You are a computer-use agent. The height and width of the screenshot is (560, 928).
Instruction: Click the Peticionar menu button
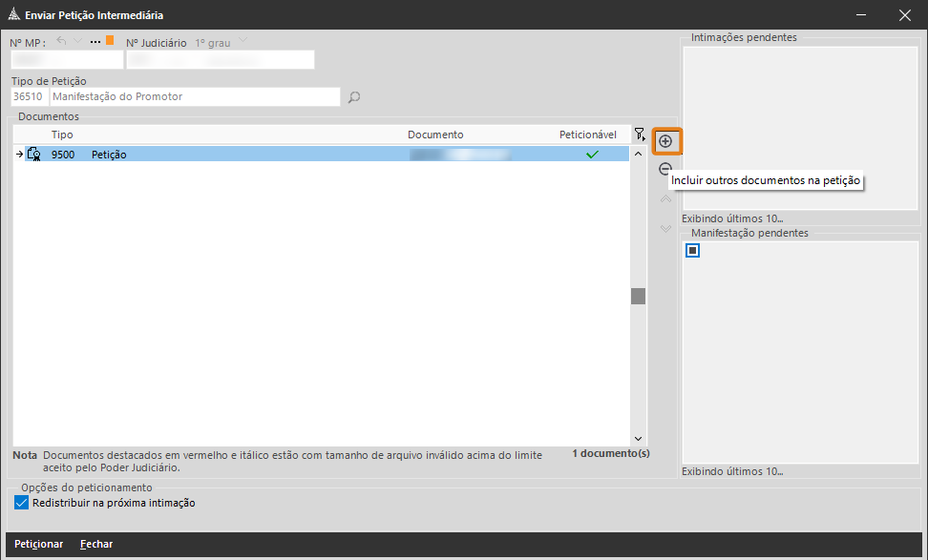click(39, 544)
